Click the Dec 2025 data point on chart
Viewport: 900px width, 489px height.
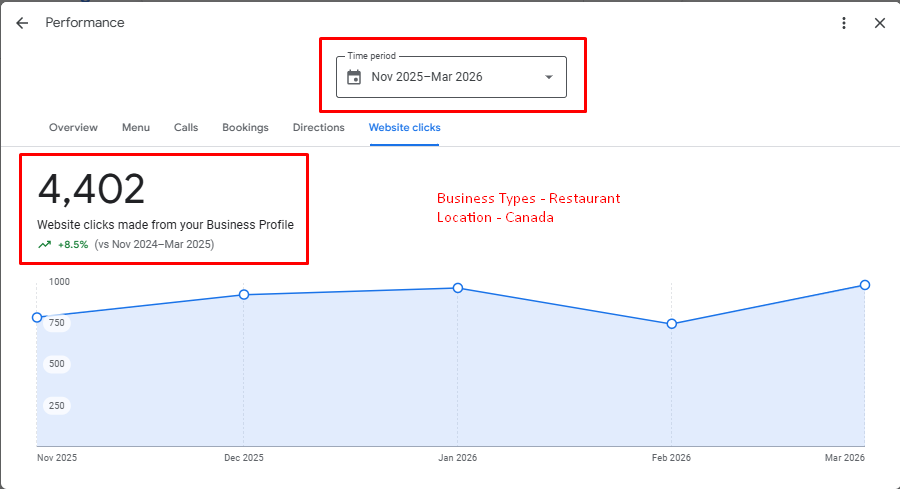[244, 295]
